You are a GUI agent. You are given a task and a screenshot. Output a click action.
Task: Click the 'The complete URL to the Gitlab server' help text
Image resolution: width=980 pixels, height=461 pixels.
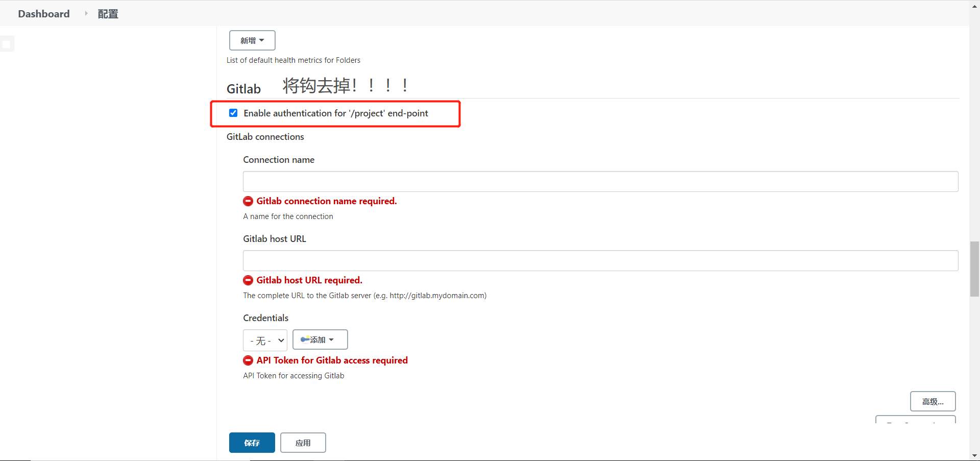pos(364,296)
